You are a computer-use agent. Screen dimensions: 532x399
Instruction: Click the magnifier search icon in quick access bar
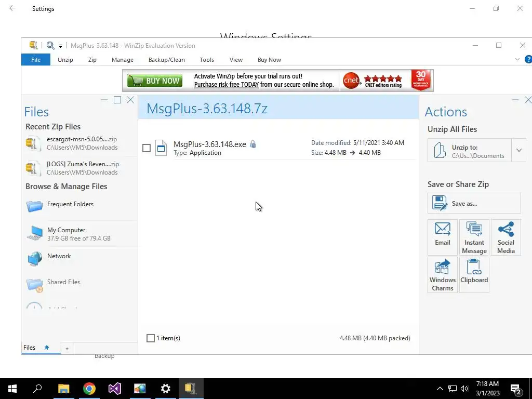[50, 46]
